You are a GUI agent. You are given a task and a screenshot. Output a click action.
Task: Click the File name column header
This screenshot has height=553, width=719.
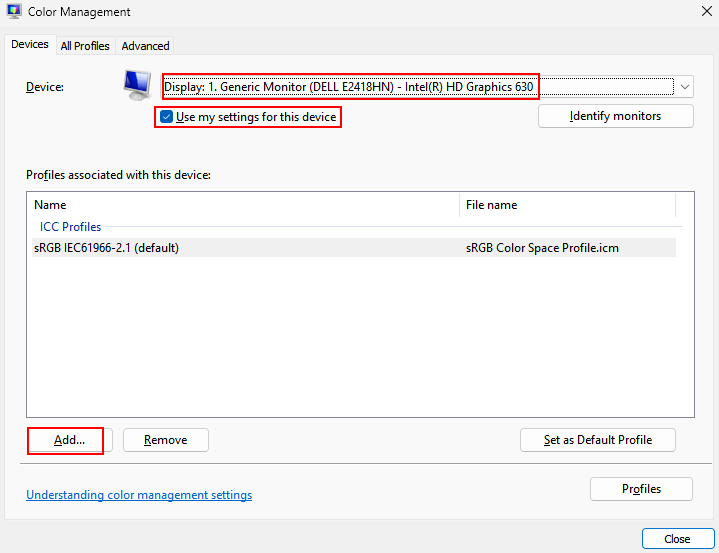(567, 205)
